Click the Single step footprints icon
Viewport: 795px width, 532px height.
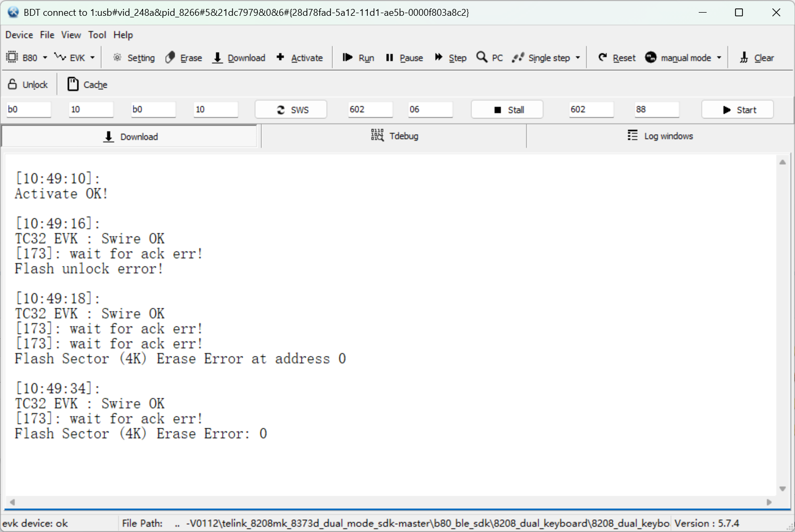[x=518, y=57]
